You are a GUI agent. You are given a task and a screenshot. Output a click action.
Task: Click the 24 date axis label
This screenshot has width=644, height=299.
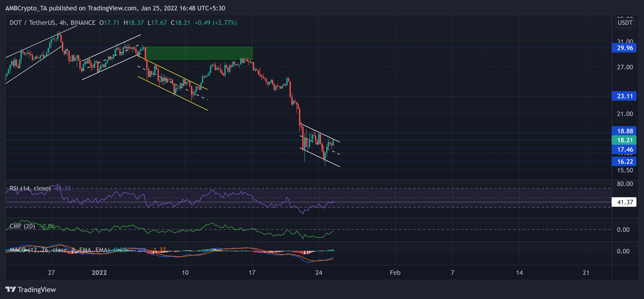(319, 273)
